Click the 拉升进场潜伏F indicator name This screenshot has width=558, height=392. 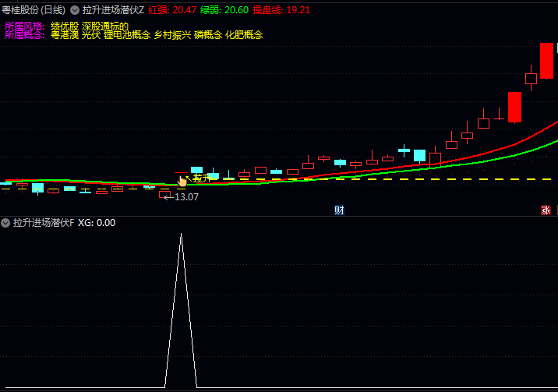tap(44, 223)
